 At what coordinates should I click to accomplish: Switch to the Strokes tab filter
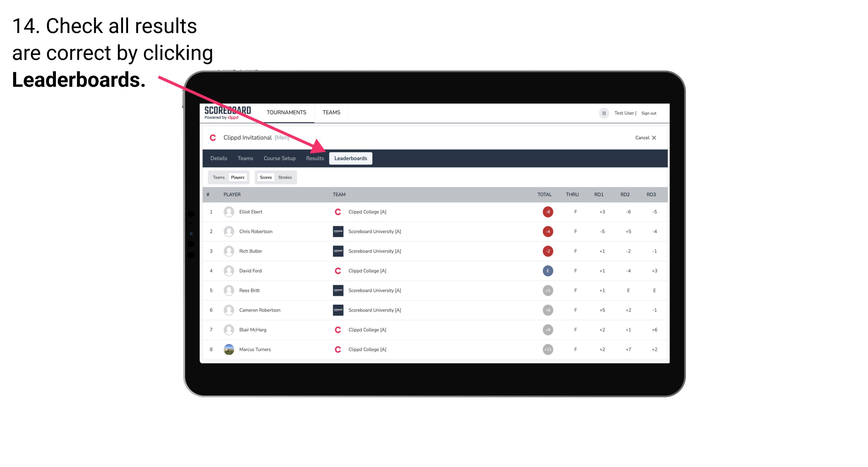(285, 177)
